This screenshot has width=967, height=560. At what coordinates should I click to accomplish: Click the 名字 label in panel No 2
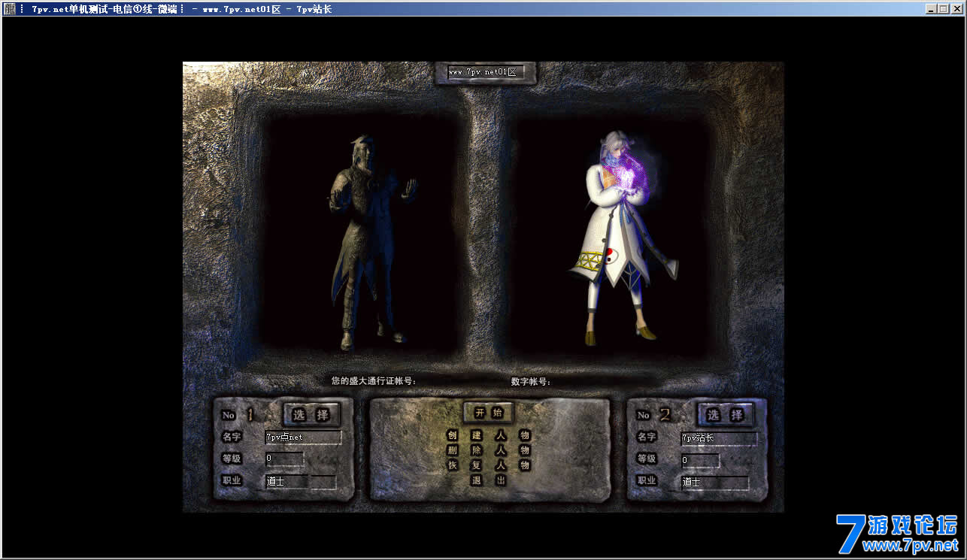647,437
